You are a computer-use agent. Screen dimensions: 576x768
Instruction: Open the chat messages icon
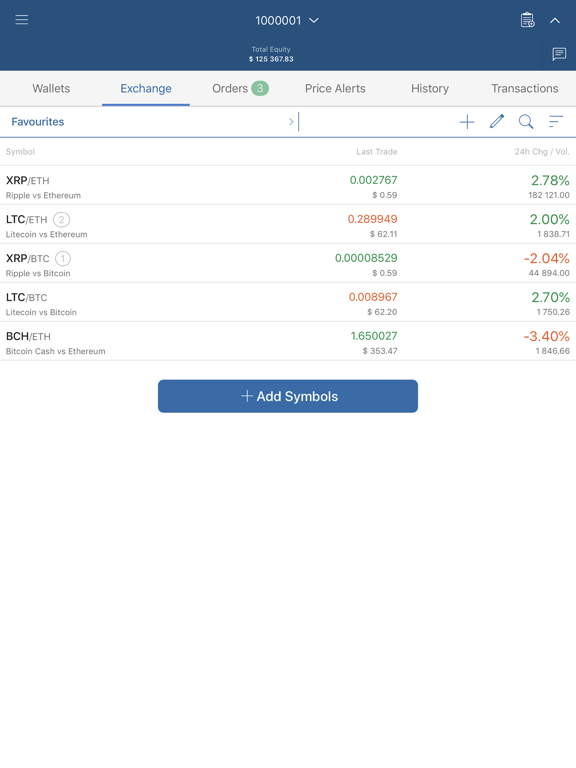(559, 54)
